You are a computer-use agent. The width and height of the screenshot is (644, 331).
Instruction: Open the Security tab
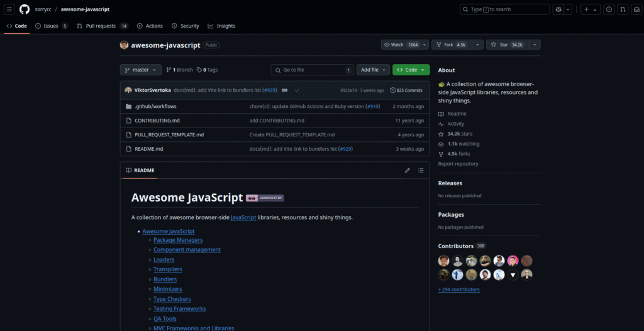tap(186, 26)
